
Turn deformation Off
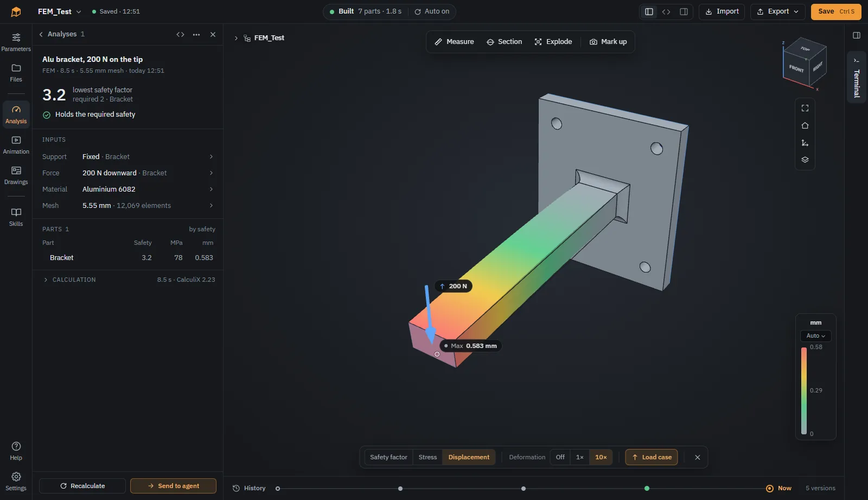click(x=560, y=457)
